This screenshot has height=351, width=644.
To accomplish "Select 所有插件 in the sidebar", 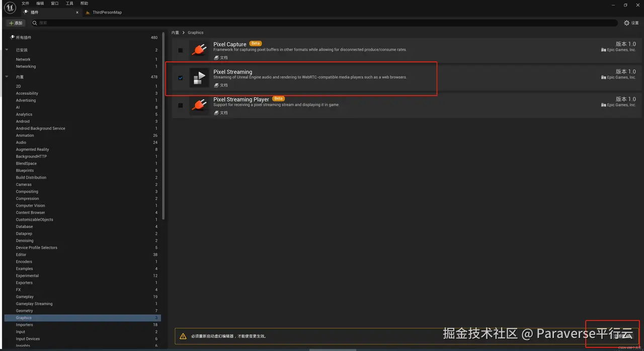I will point(83,38).
